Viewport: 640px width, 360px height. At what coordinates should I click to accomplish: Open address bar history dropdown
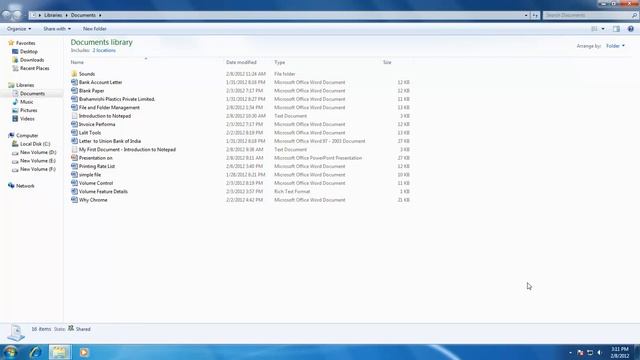526,15
